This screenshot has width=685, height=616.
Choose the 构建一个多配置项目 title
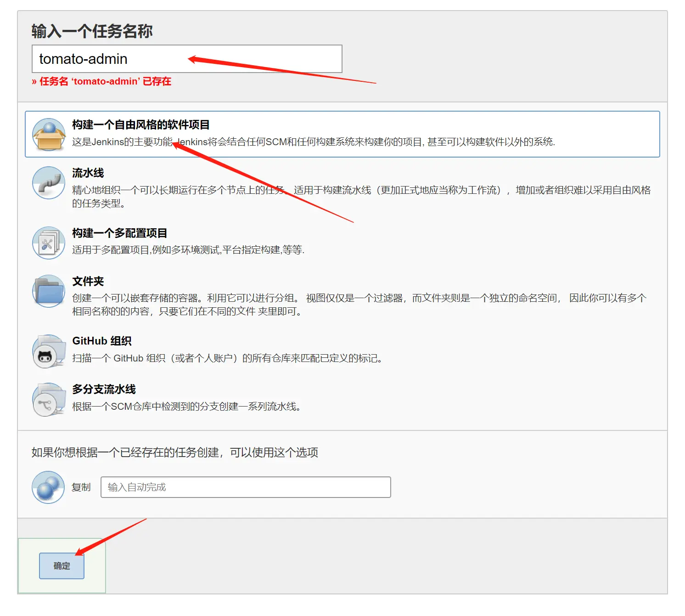[120, 233]
